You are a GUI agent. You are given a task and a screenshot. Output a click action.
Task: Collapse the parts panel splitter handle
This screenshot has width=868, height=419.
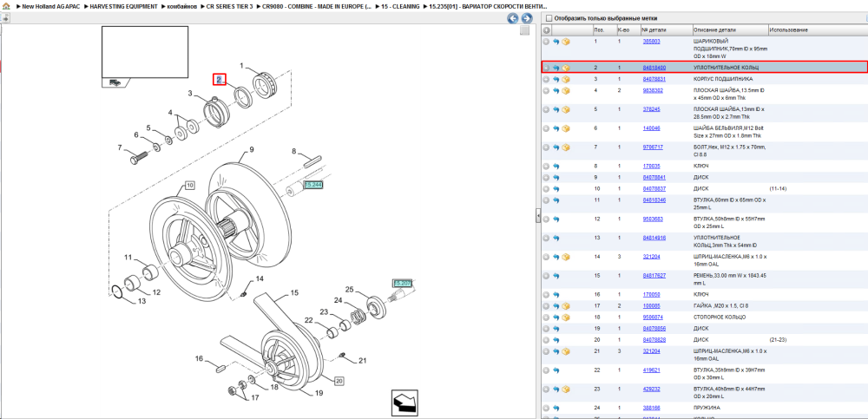pyautogui.click(x=537, y=216)
